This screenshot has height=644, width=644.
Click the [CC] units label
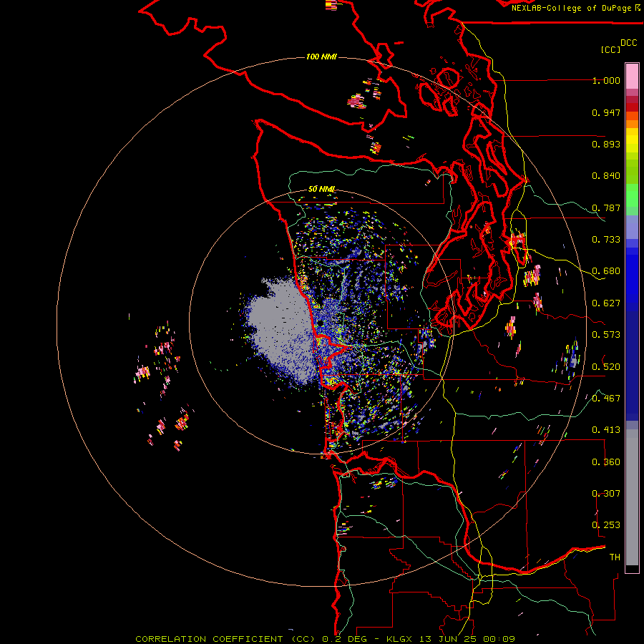(x=610, y=49)
